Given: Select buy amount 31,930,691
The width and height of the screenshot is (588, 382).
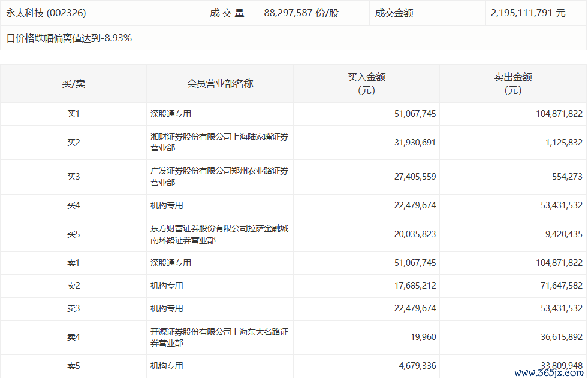Looking at the screenshot, I should click(x=415, y=143).
